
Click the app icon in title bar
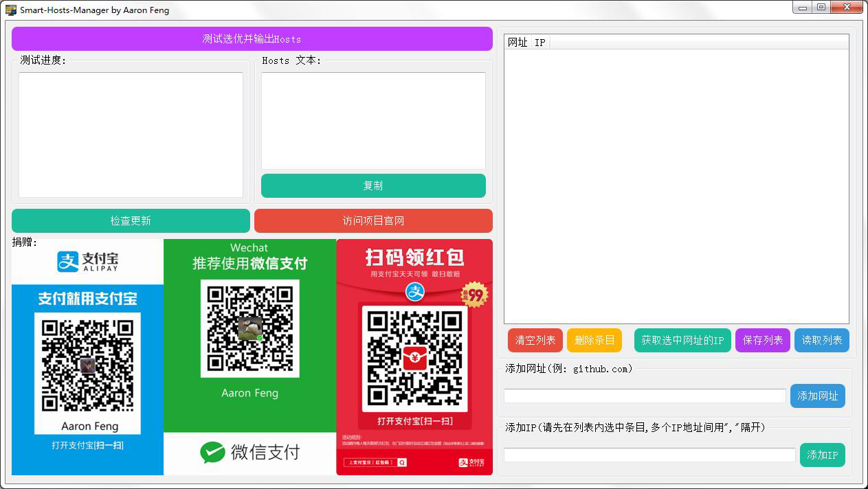pyautogui.click(x=10, y=10)
